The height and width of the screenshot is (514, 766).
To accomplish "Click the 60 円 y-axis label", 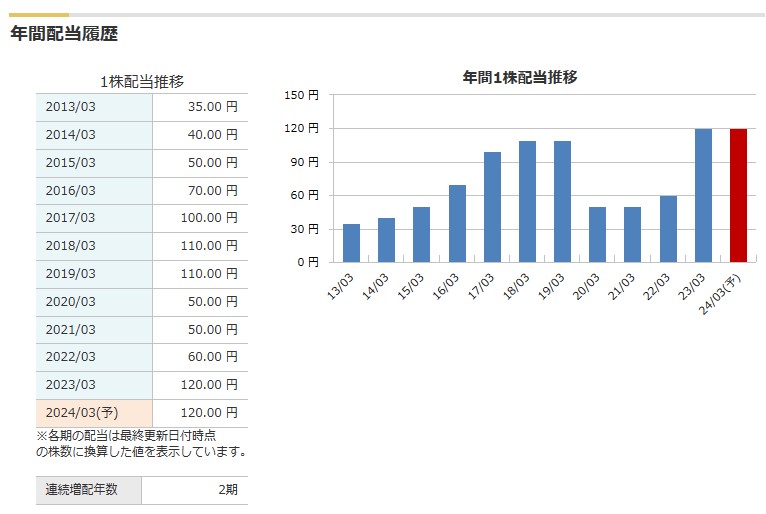I will [x=304, y=195].
